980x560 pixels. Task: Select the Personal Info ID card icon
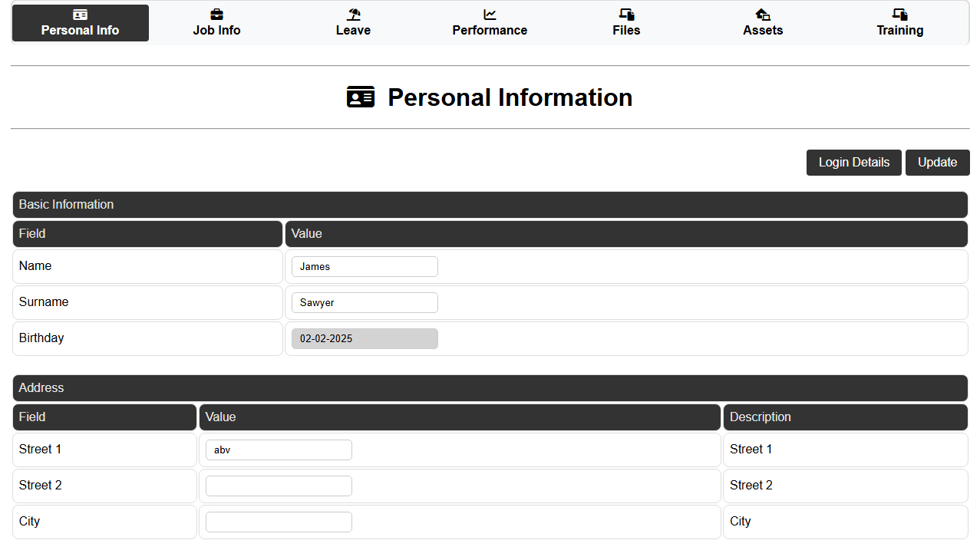pos(80,14)
